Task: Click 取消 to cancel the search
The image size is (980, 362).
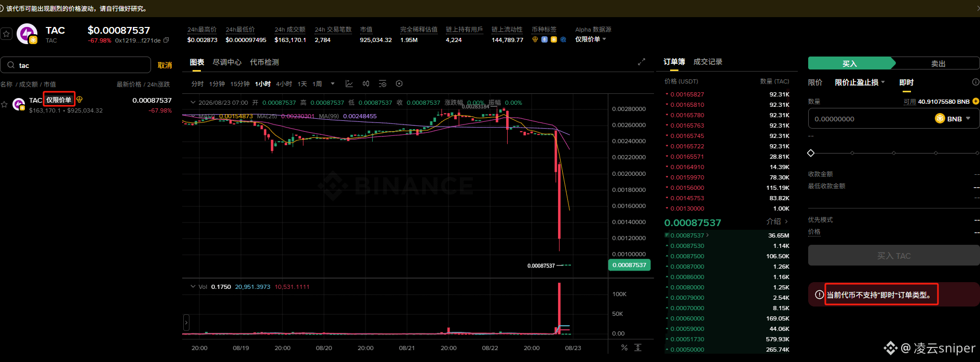Action: tap(165, 65)
